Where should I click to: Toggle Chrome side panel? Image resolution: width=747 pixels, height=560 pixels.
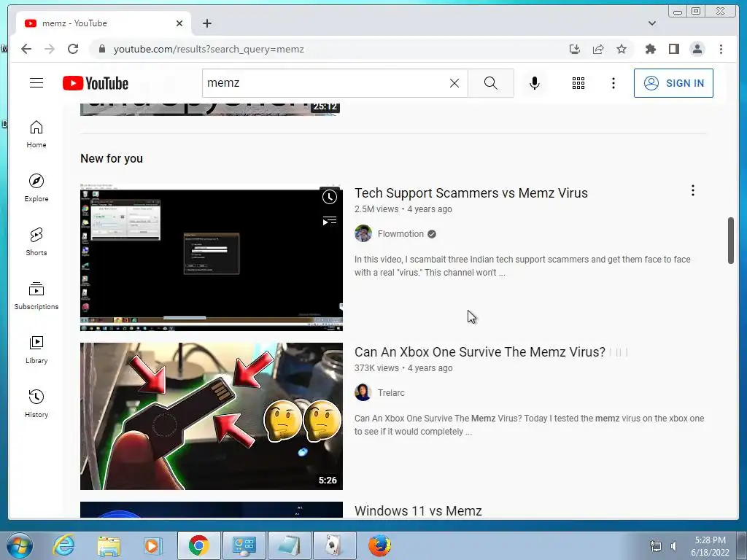pyautogui.click(x=673, y=49)
